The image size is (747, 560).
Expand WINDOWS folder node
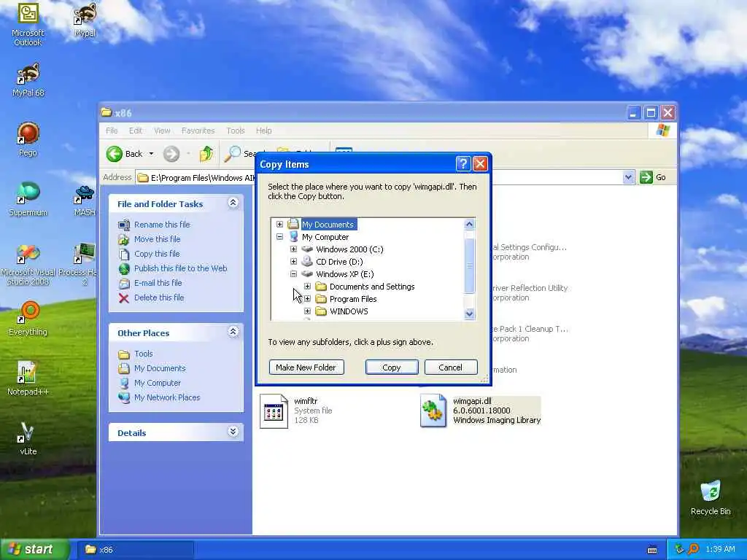point(307,311)
